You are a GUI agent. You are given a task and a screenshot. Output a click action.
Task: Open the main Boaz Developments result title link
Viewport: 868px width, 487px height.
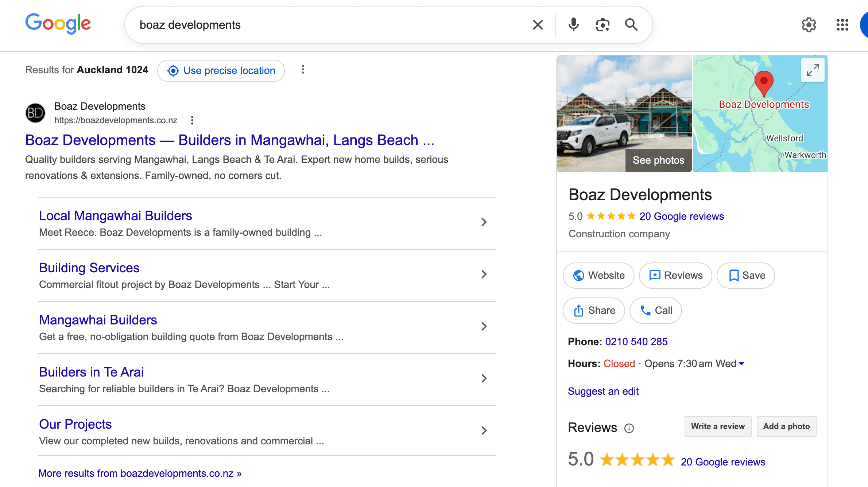click(230, 140)
